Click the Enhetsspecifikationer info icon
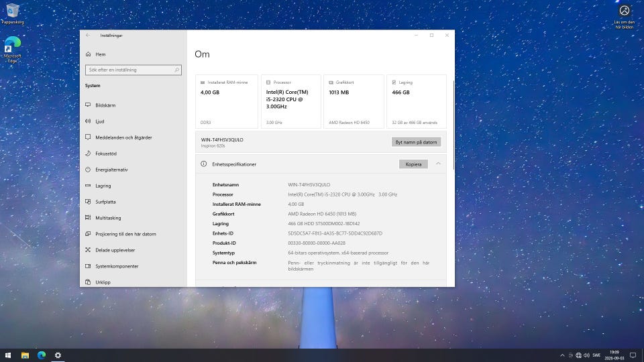The width and height of the screenshot is (644, 362). click(x=204, y=164)
